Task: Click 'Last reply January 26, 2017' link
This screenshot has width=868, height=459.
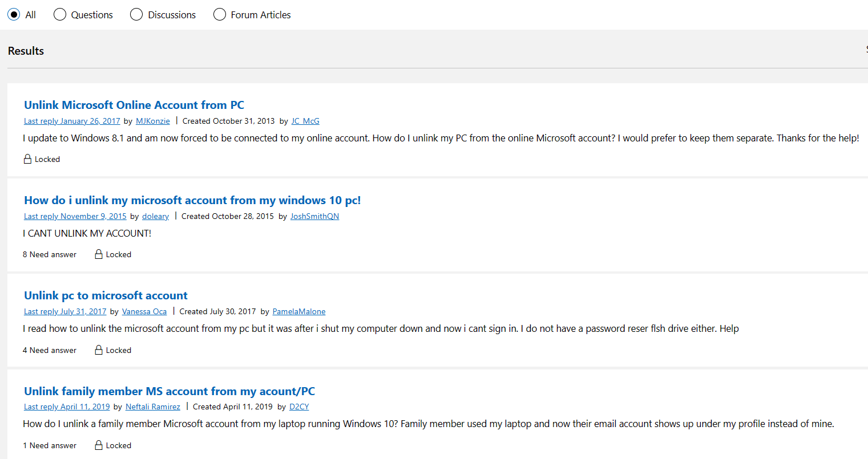Action: (x=72, y=121)
